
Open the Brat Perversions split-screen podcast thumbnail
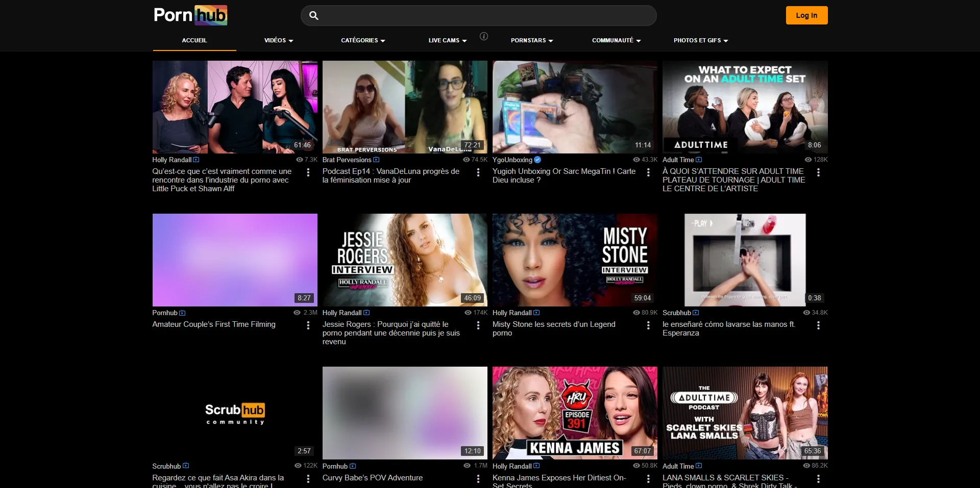pos(405,107)
